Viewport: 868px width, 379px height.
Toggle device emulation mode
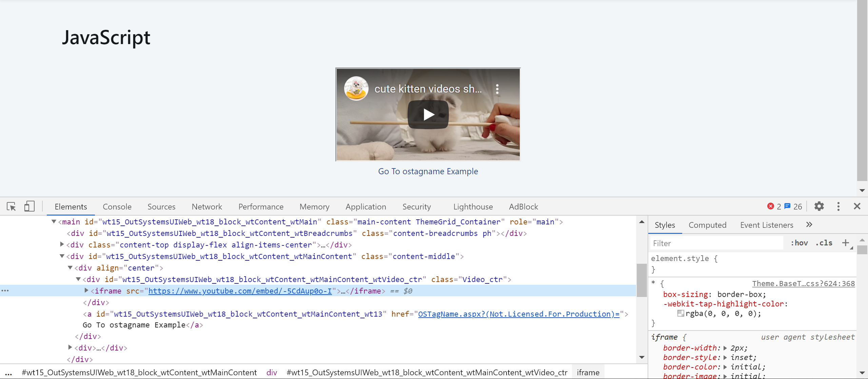(x=29, y=206)
